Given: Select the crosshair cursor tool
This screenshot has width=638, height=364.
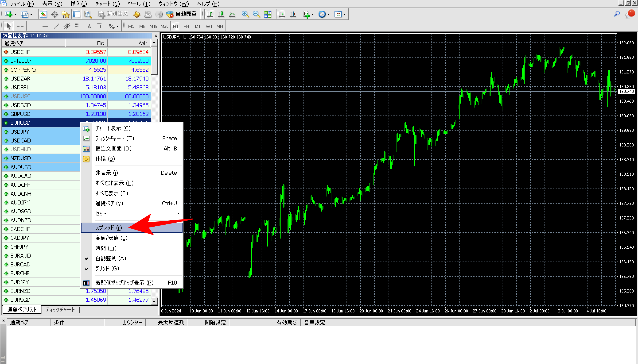Looking at the screenshot, I should [20, 26].
